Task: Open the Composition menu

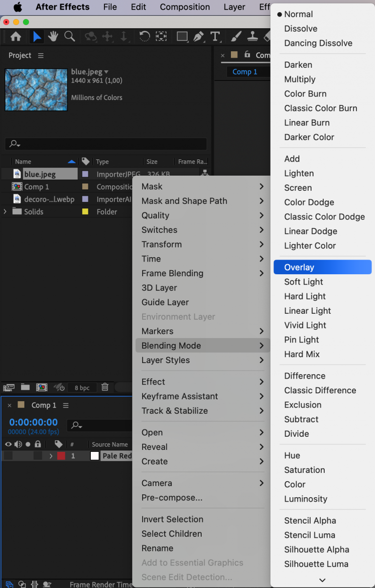Action: tap(185, 7)
